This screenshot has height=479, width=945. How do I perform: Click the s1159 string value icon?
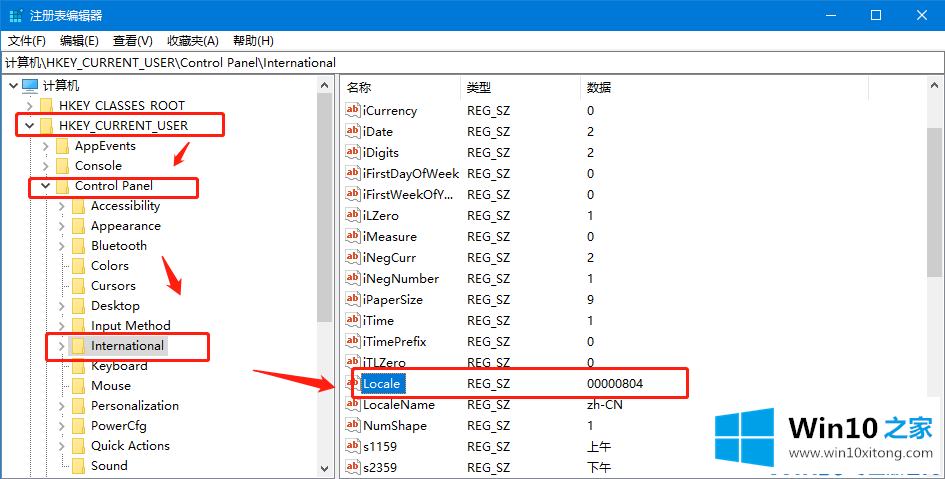coord(353,446)
